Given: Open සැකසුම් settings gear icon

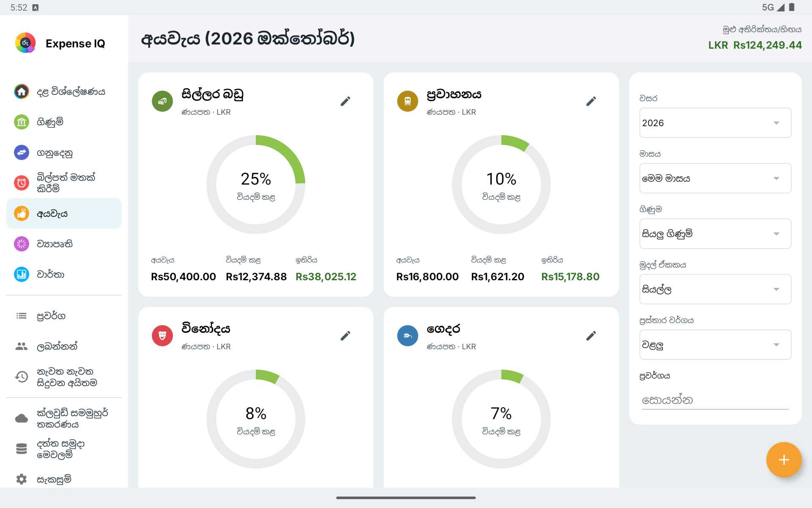Looking at the screenshot, I should click(22, 479).
